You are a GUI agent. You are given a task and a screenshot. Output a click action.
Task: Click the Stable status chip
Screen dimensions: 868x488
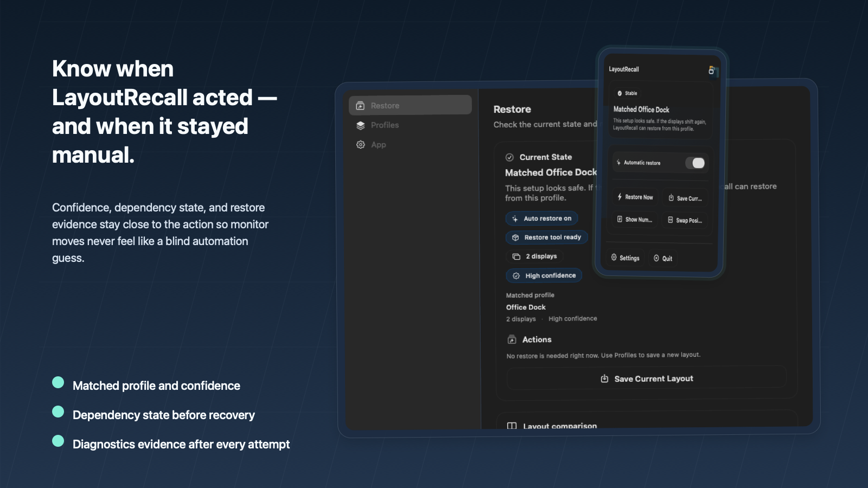pyautogui.click(x=627, y=93)
